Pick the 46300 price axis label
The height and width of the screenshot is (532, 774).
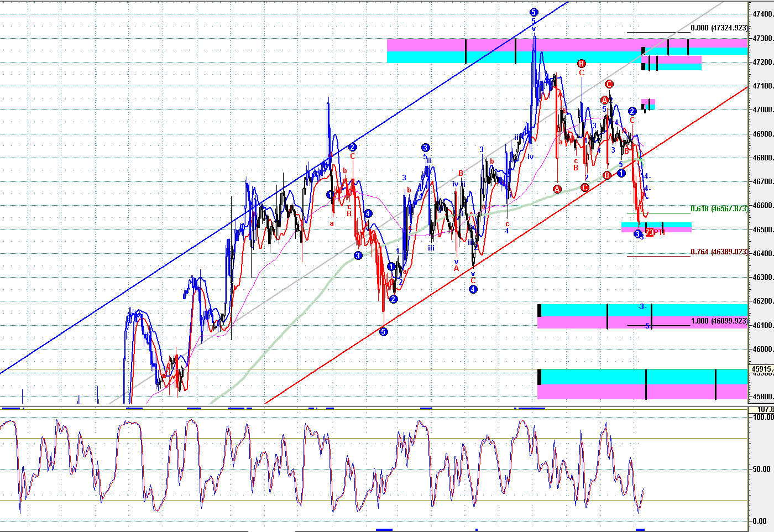[x=763, y=277]
